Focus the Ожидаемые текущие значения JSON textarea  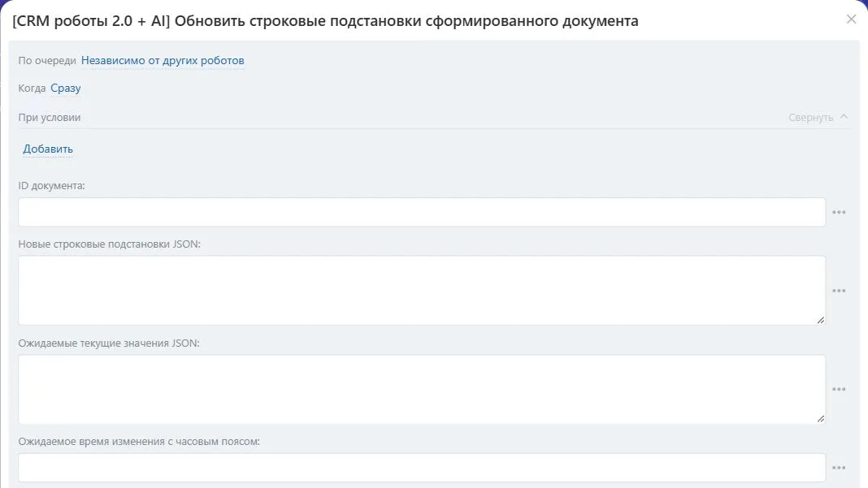click(422, 390)
